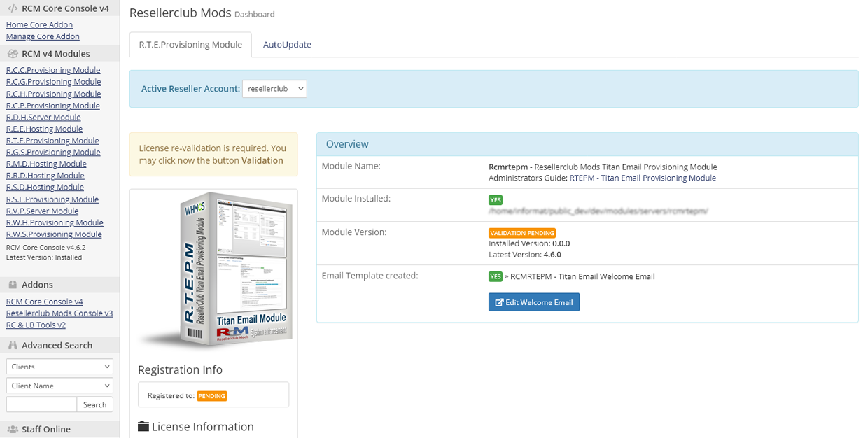Open R.S.D.Hosting Module
The height and width of the screenshot is (438, 868).
45,187
